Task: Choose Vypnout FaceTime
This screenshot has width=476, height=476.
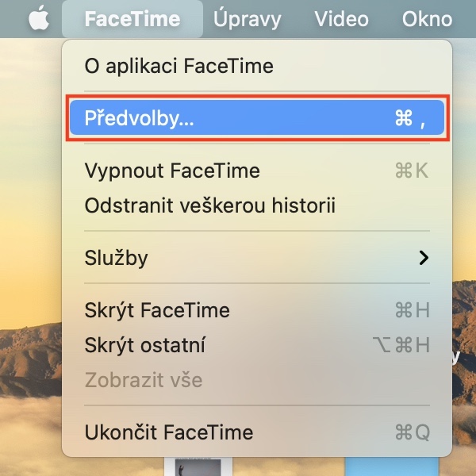Action: point(172,171)
